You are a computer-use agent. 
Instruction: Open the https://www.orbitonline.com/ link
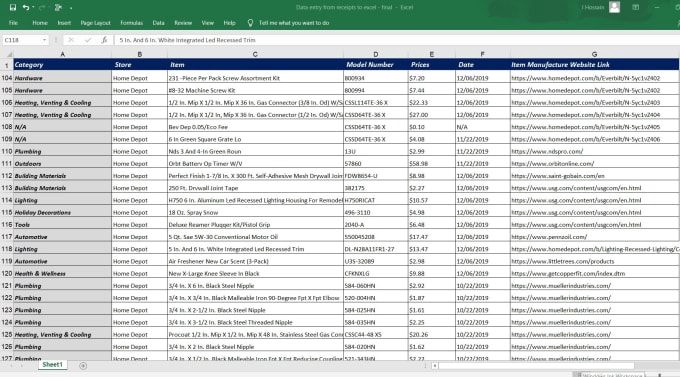tap(552, 164)
